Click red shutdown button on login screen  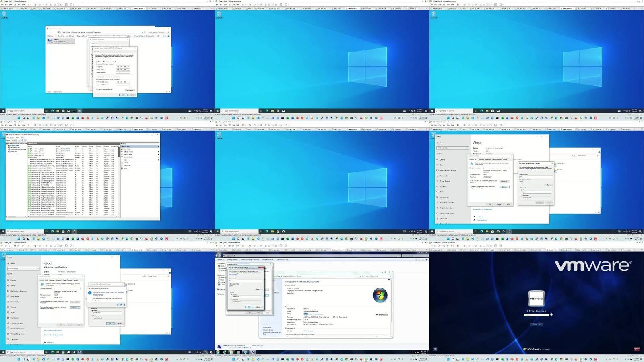(x=636, y=349)
